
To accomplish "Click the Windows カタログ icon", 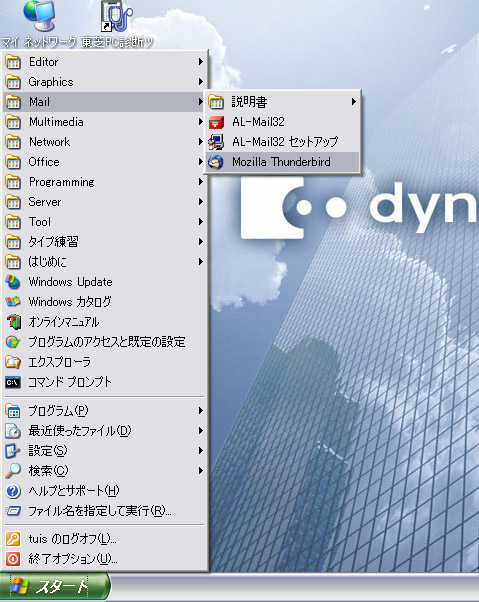I will pyautogui.click(x=13, y=302).
